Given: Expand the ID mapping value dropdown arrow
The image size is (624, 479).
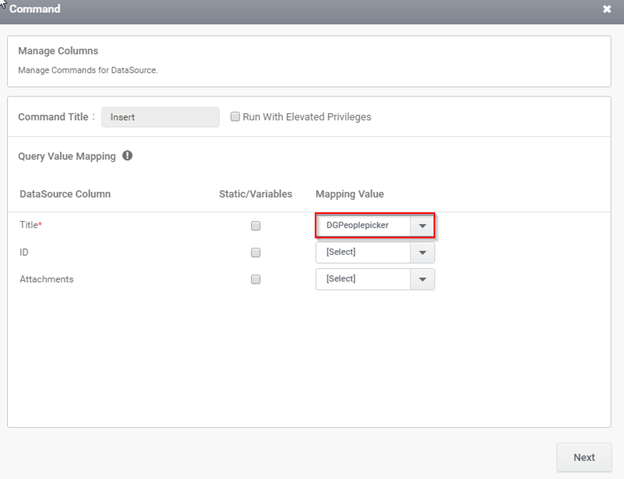Looking at the screenshot, I should [422, 253].
